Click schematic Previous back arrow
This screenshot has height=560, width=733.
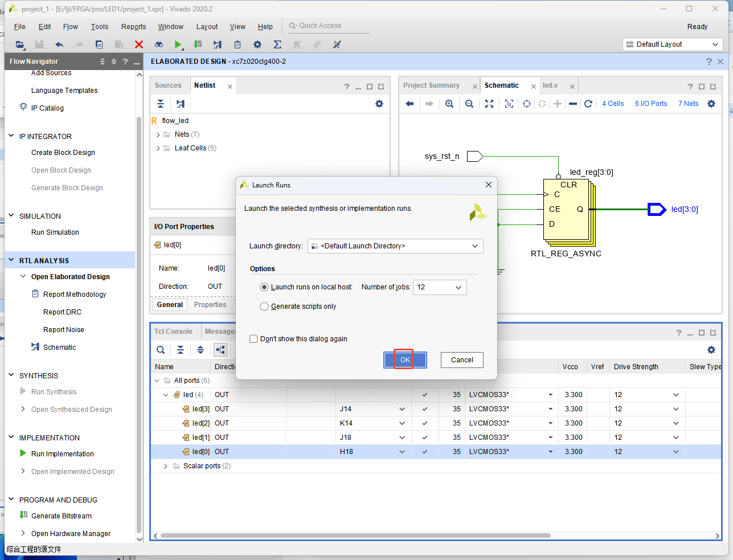(410, 104)
